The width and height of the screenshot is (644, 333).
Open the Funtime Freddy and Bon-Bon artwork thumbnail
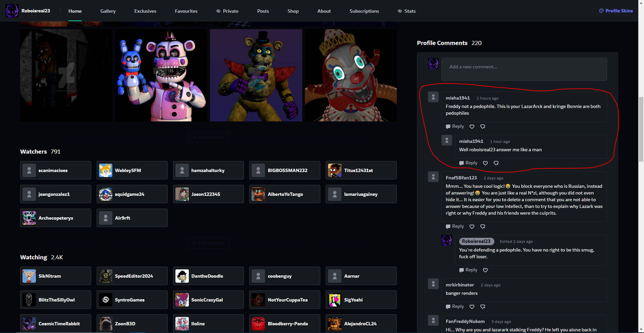(x=162, y=75)
